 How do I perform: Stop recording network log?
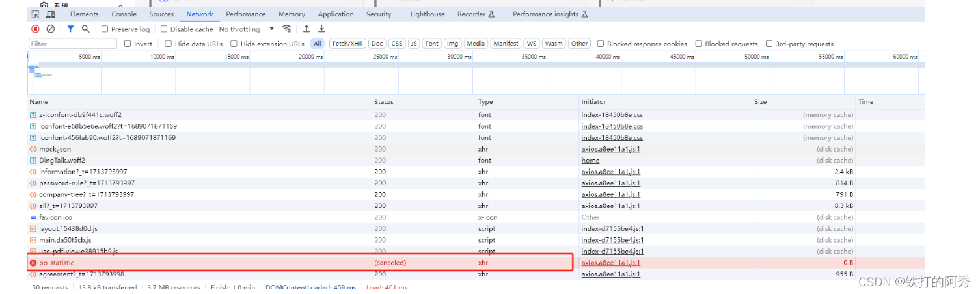tap(35, 29)
